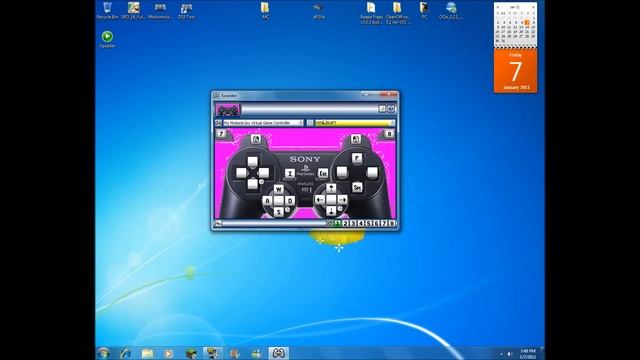
Task: Click the right stick right arrow assignment
Action: pyautogui.click(x=343, y=200)
